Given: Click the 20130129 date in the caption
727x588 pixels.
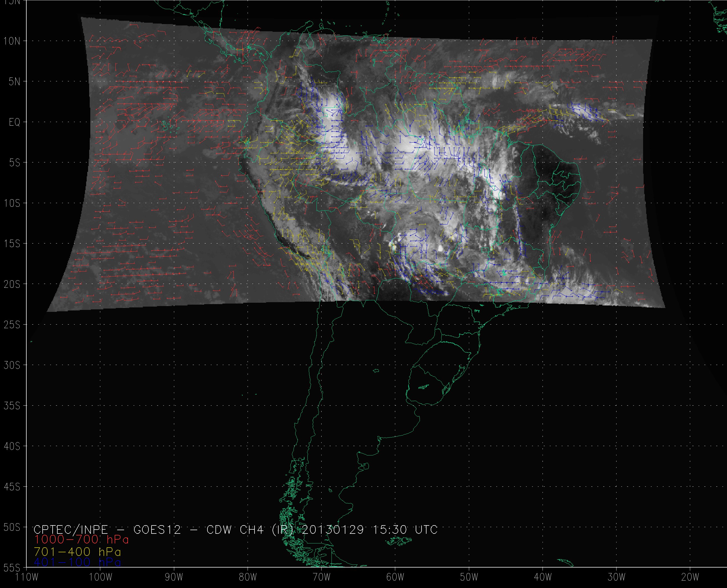Looking at the screenshot, I should (333, 529).
